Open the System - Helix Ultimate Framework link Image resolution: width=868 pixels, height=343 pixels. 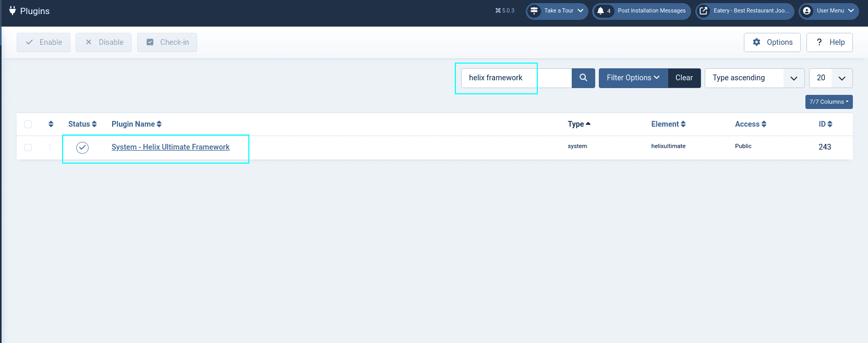pos(171,147)
